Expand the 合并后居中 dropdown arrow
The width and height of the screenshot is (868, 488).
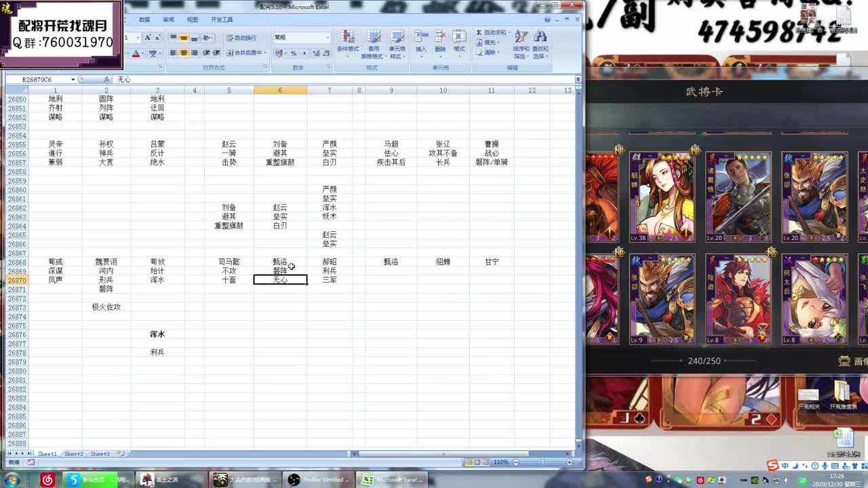[x=266, y=53]
